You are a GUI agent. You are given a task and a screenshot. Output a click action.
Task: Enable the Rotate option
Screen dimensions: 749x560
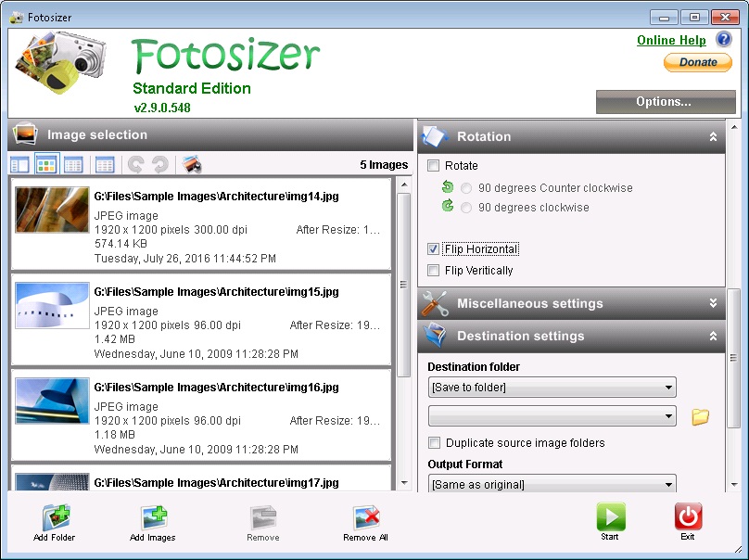pos(433,165)
